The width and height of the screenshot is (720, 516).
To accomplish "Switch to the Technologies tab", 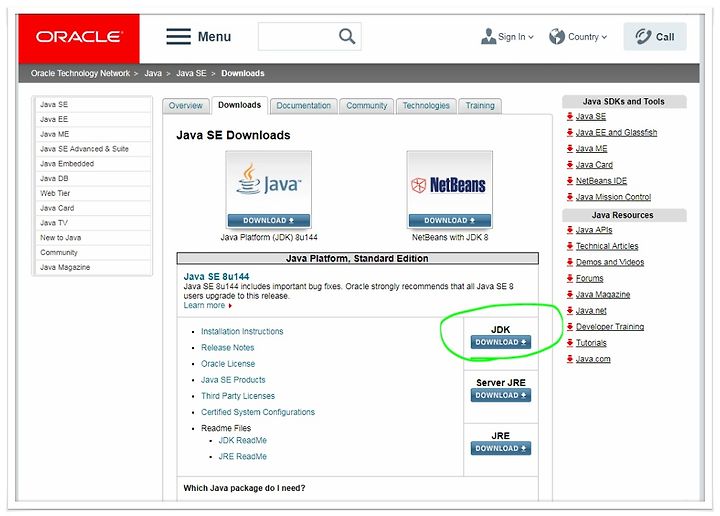I will click(x=426, y=106).
